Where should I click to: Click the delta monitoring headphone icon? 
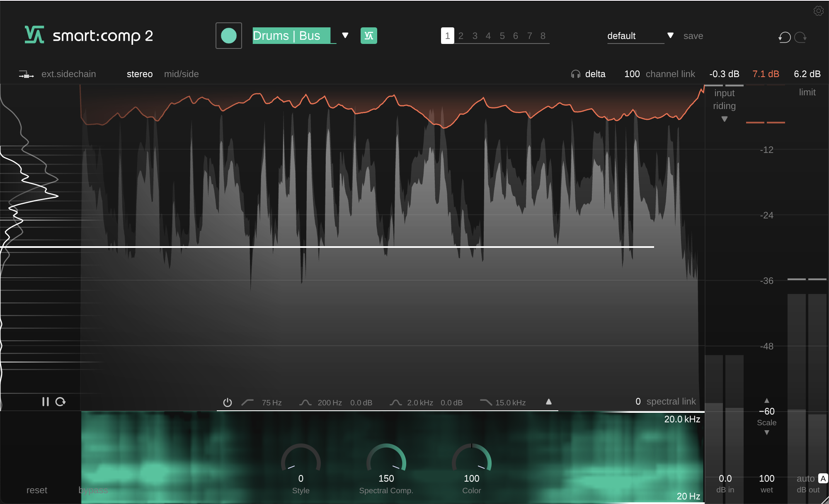[x=573, y=74]
